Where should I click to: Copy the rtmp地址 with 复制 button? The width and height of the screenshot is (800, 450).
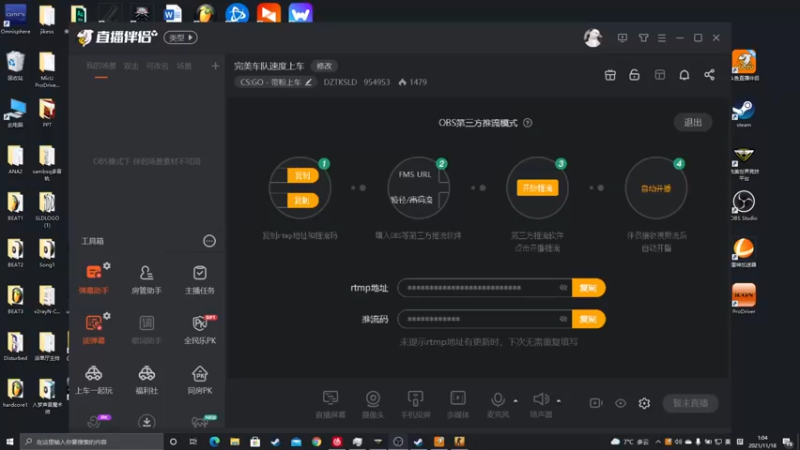click(x=588, y=288)
